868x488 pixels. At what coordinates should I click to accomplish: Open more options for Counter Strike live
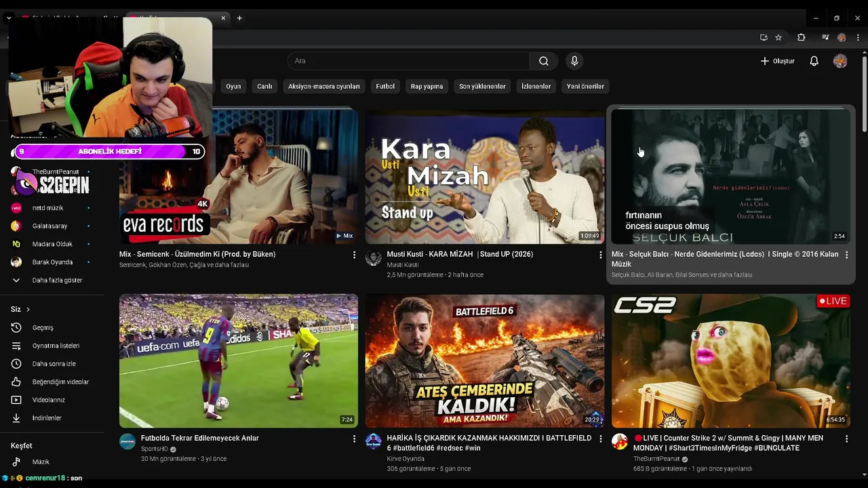(846, 439)
